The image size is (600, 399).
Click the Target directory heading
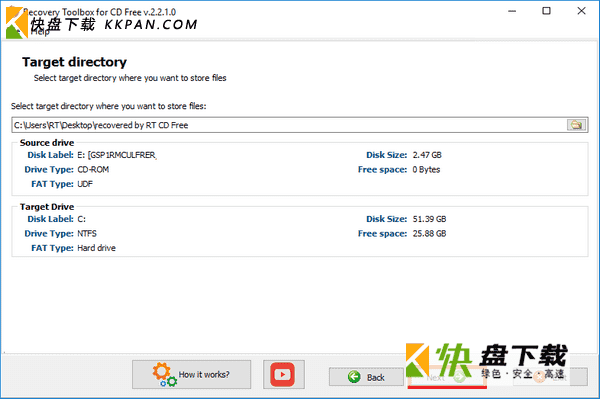click(x=74, y=62)
